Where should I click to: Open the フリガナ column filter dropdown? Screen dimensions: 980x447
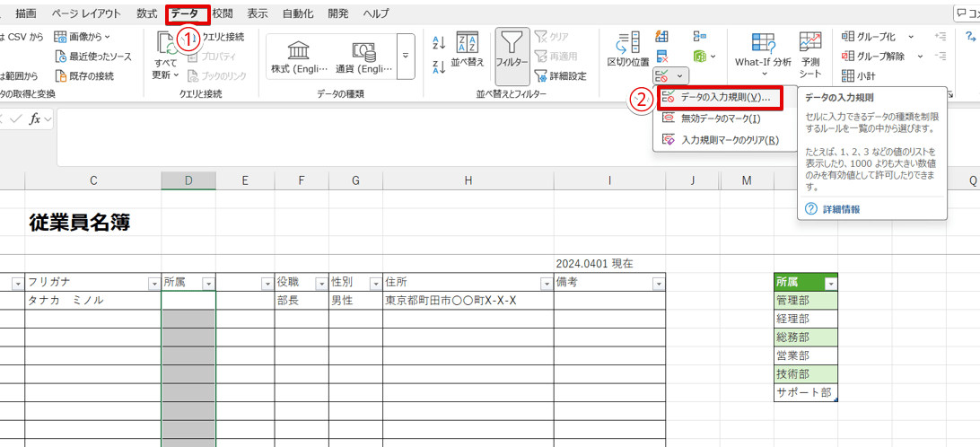[153, 284]
